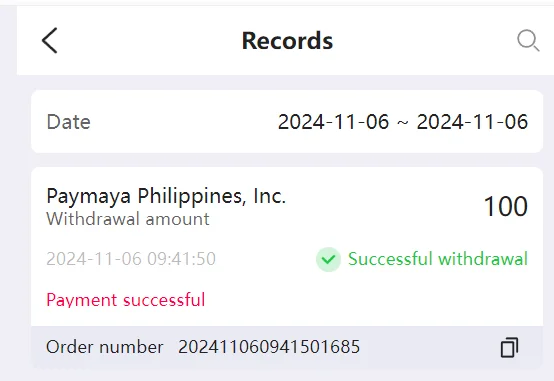Click the tilde separator between the dates
554x381 pixels.
(x=403, y=123)
